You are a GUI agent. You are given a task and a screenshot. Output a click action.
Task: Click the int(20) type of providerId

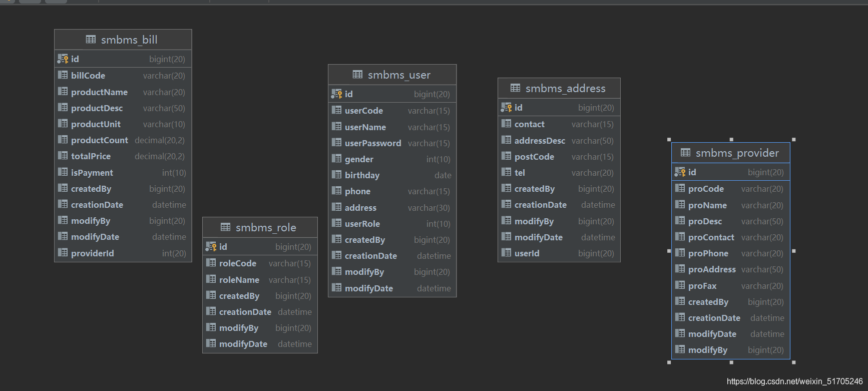point(174,253)
